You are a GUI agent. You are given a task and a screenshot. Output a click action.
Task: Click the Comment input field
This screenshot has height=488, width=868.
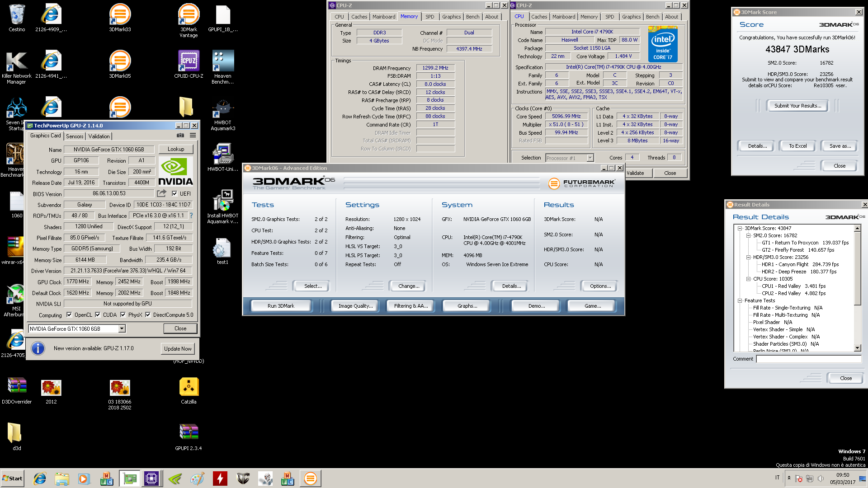(x=808, y=359)
